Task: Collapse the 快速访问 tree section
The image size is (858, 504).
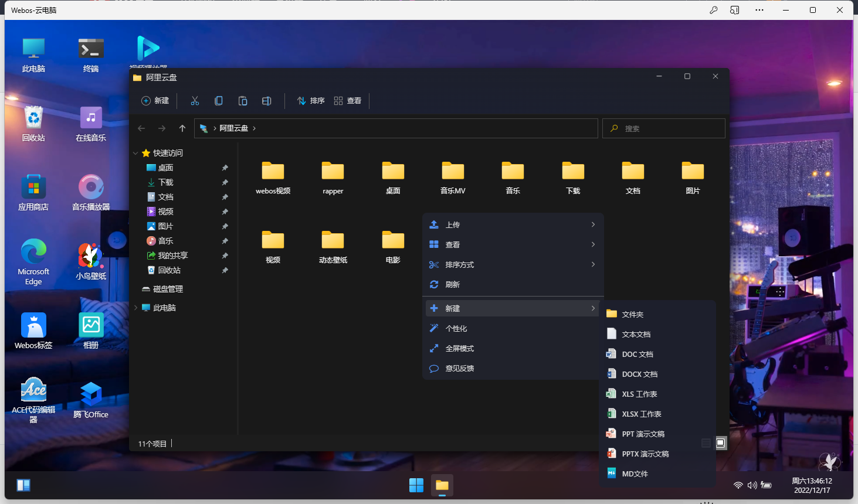Action: click(x=135, y=153)
